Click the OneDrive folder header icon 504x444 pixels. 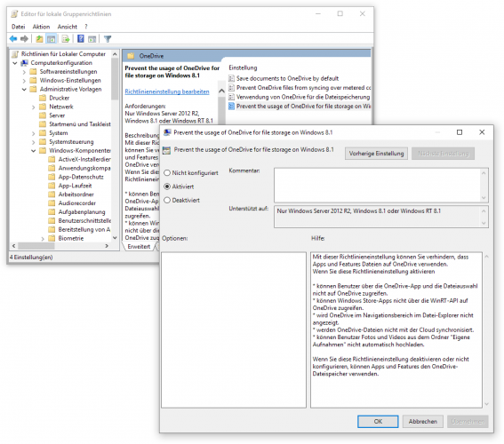pyautogui.click(x=131, y=56)
